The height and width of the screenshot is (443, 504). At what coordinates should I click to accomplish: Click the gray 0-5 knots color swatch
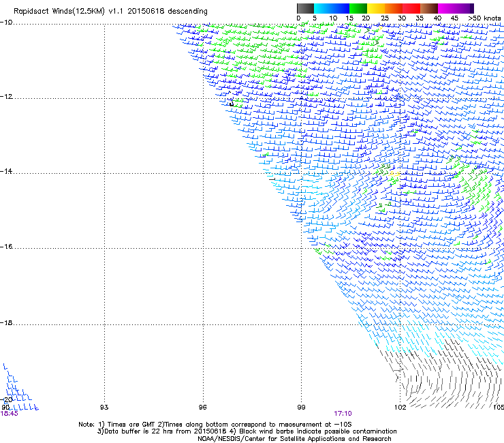[x=305, y=8]
